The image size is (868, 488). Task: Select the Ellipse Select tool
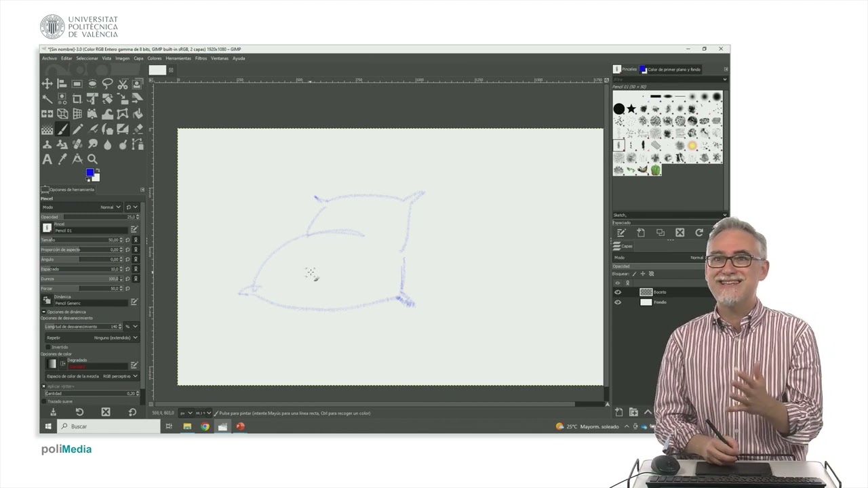[x=92, y=84]
